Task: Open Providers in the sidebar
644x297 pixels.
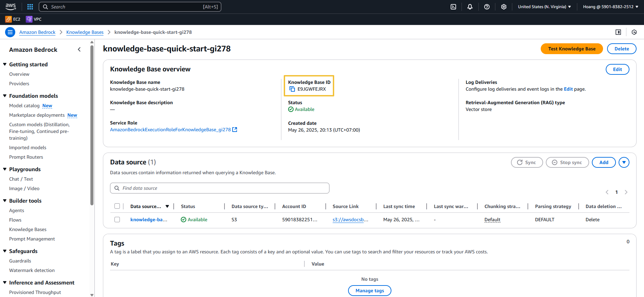Action: click(19, 84)
